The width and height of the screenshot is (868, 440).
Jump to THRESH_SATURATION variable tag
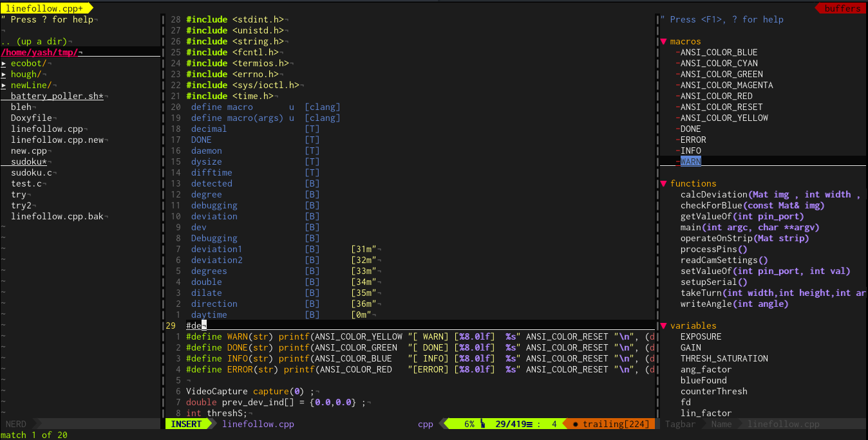(x=724, y=358)
